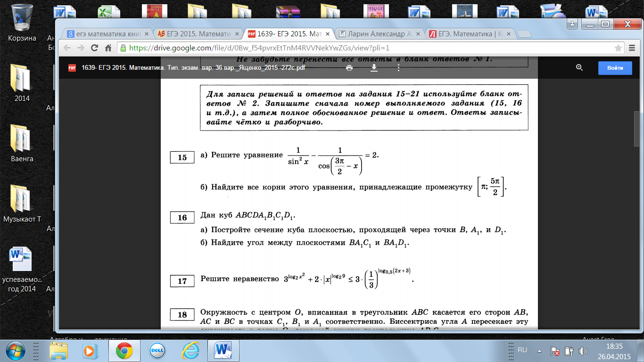This screenshot has height=362, width=644.
Task: Open the Windows Start menu
Action: (16, 351)
